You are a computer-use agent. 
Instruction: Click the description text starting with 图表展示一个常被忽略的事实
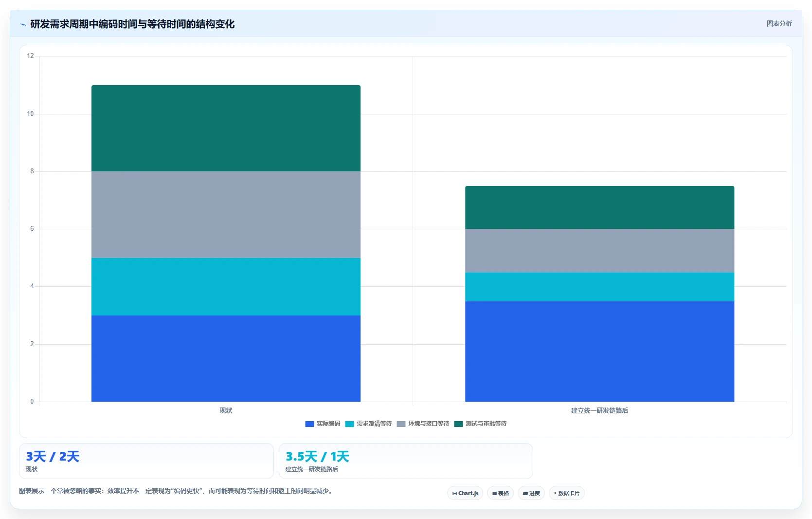pos(176,491)
